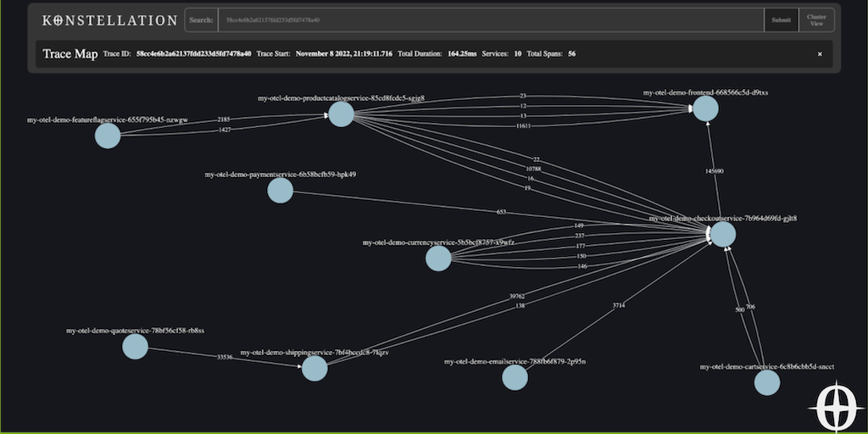Viewport: 868px width, 434px height.
Task: Click the 145690 edge label
Action: (714, 171)
